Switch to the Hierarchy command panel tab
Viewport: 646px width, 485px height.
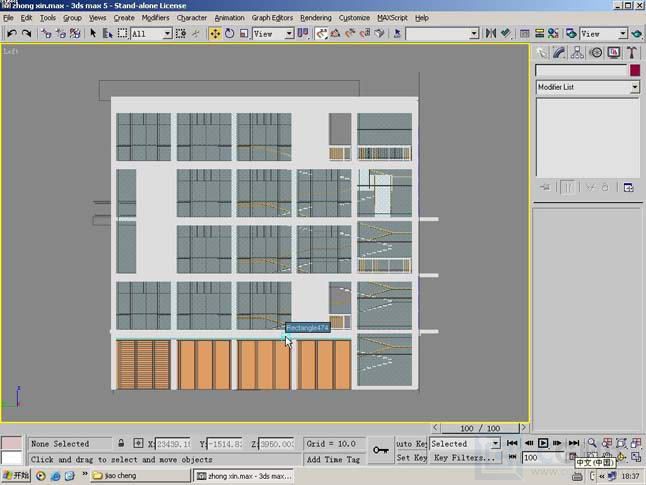tap(577, 53)
